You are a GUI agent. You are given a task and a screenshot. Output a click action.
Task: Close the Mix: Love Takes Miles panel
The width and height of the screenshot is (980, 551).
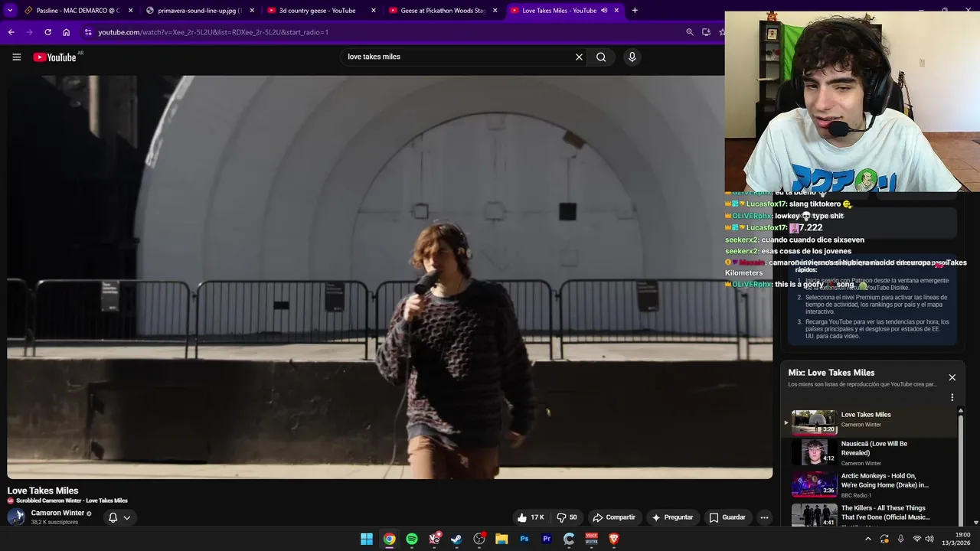click(952, 377)
